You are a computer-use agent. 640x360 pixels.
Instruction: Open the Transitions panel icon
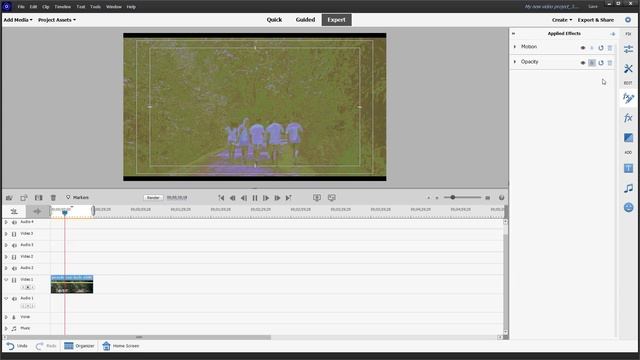click(x=628, y=138)
